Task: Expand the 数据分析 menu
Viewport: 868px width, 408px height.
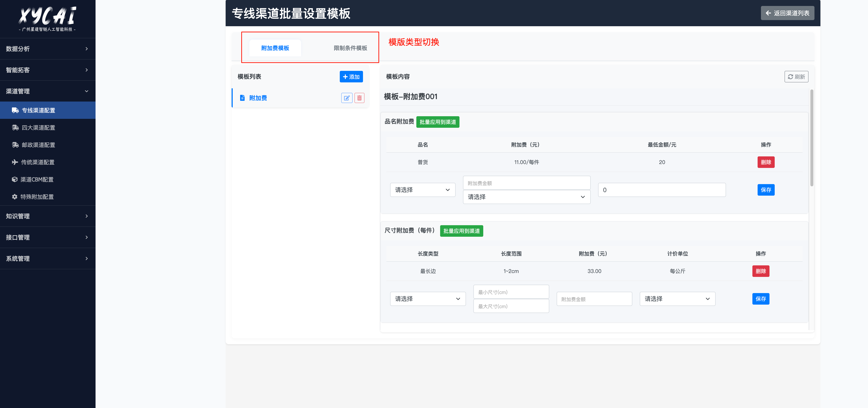Action: 48,49
